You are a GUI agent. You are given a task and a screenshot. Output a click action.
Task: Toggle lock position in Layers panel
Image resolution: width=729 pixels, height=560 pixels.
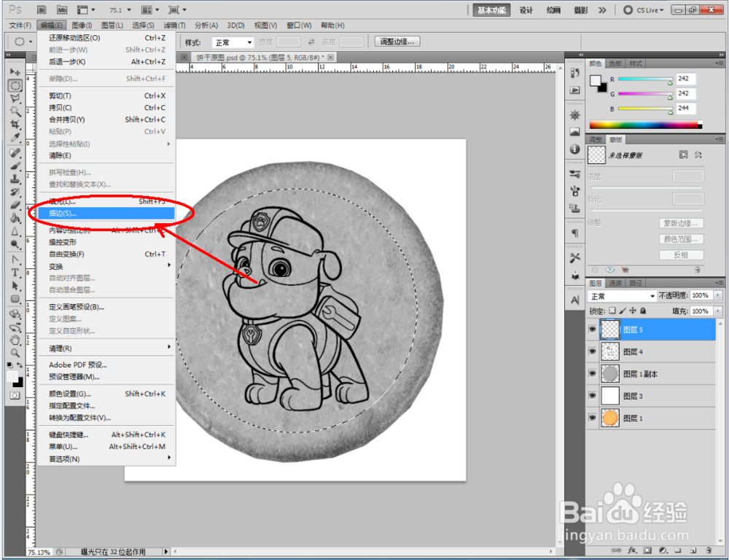633,311
